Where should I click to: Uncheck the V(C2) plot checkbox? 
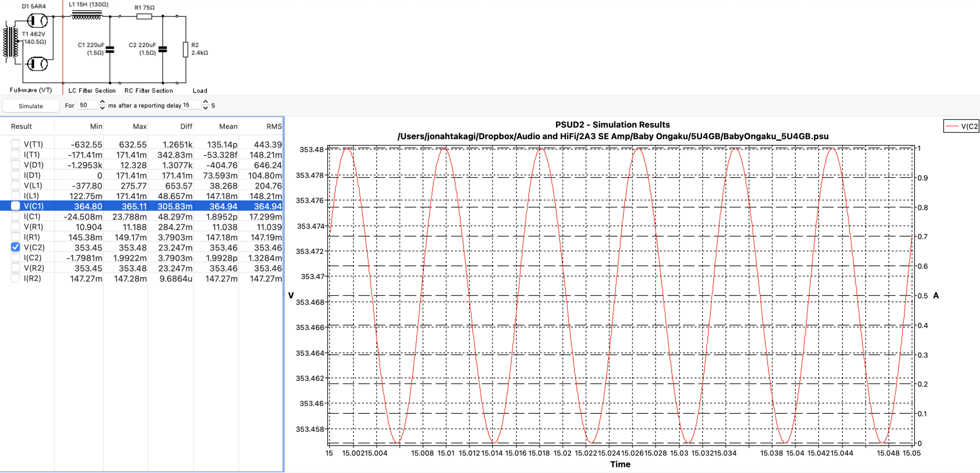click(15, 247)
